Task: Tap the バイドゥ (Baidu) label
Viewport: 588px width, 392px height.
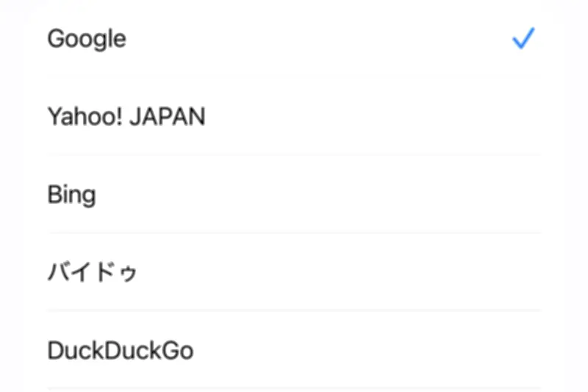Action: pos(93,272)
